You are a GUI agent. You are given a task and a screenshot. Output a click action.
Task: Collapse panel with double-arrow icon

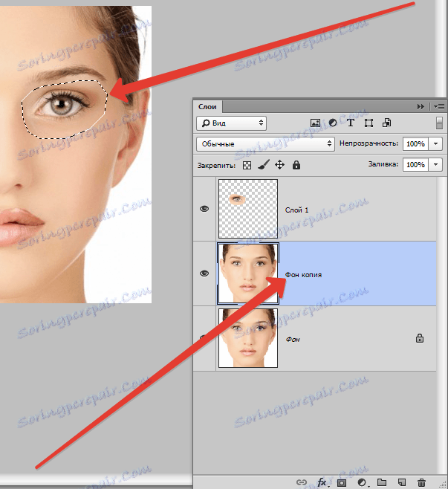(x=421, y=107)
